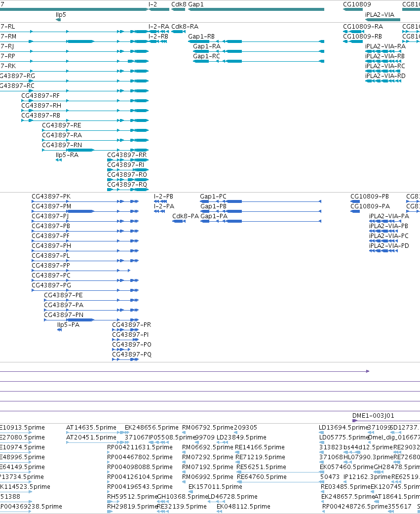Click transcript label I-2-RB

(x=158, y=37)
